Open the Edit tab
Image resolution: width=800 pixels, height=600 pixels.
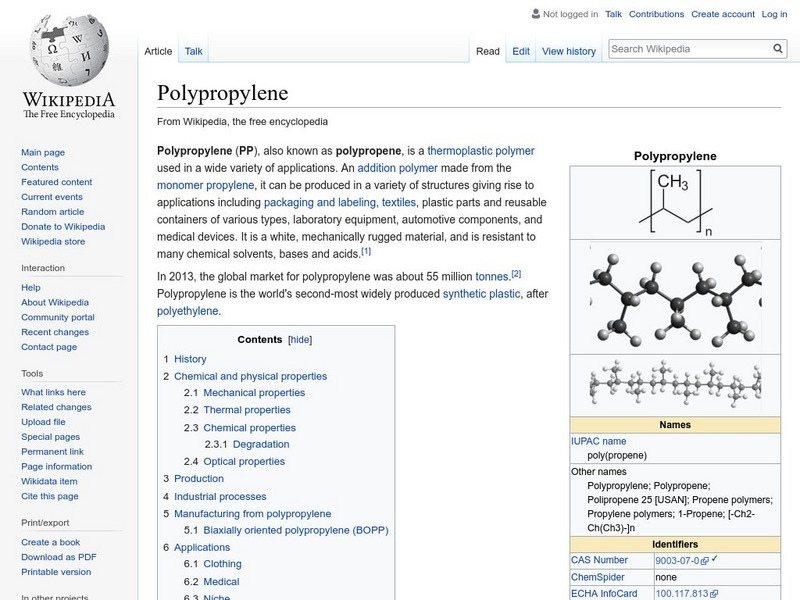click(x=521, y=52)
